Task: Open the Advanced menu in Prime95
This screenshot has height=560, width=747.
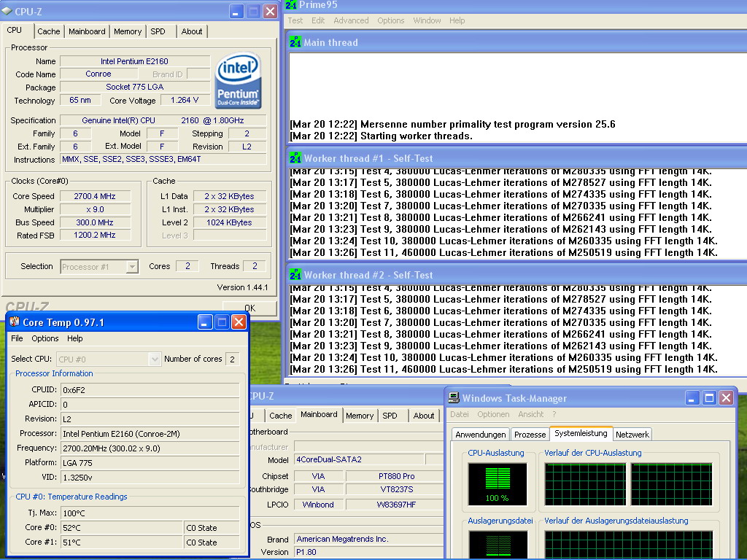Action: [x=351, y=20]
